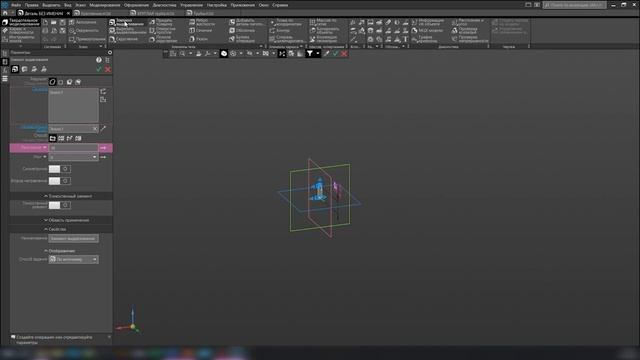Open the Угол label dropdown arrow
The height and width of the screenshot is (360, 640).
click(45, 157)
